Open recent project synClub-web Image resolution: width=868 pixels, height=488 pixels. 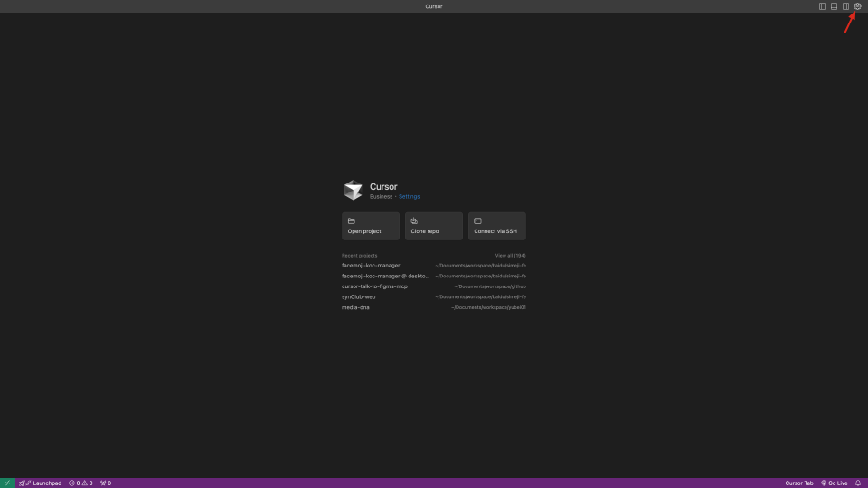(x=433, y=297)
